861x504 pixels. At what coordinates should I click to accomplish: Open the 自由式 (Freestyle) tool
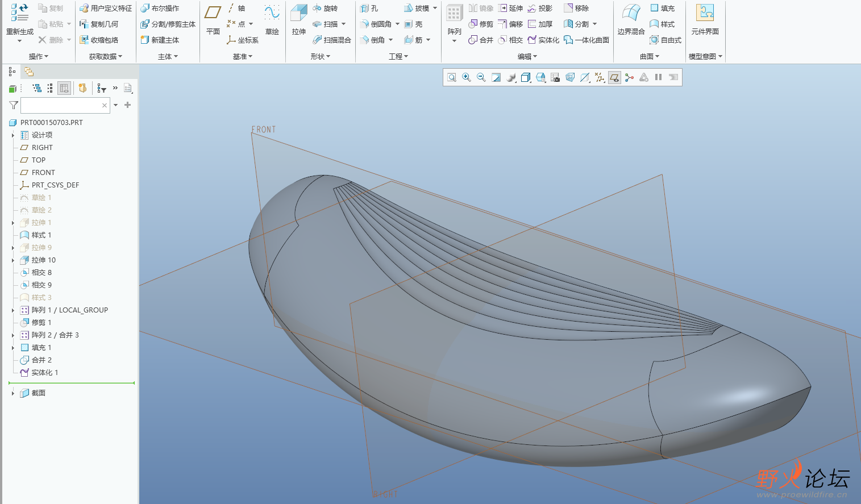pos(665,40)
